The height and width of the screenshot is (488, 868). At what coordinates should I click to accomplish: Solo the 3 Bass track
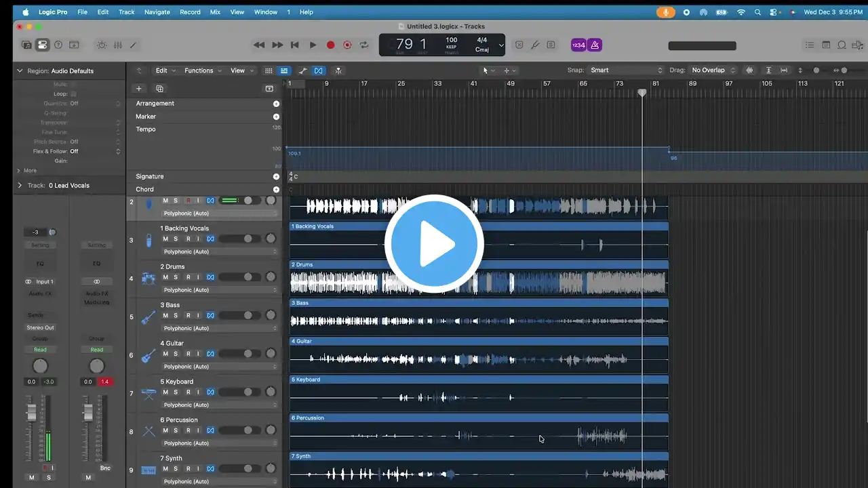coord(176,315)
